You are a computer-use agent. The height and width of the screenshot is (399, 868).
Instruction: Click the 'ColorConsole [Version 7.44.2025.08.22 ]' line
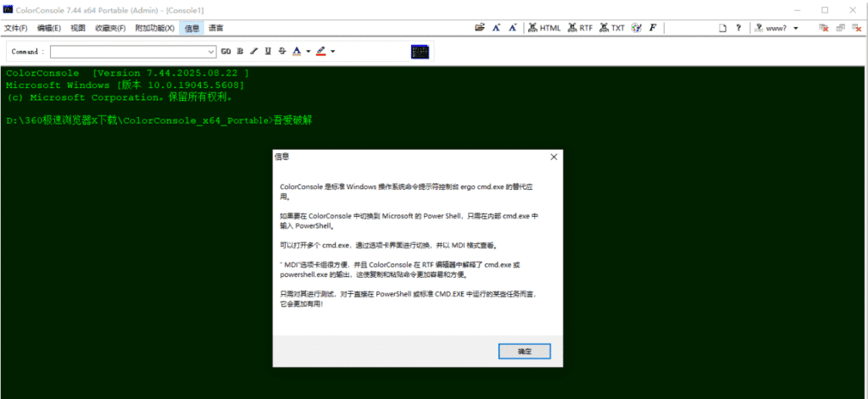[x=127, y=73]
